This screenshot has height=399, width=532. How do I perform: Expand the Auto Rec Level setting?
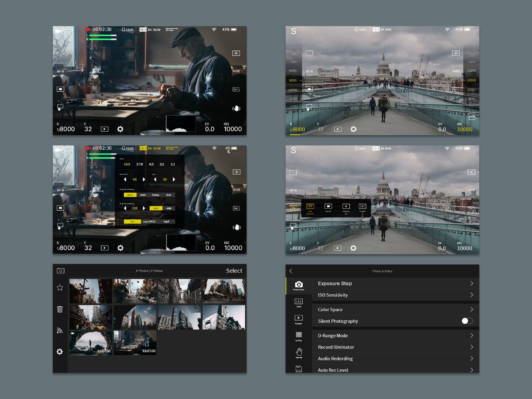point(396,369)
